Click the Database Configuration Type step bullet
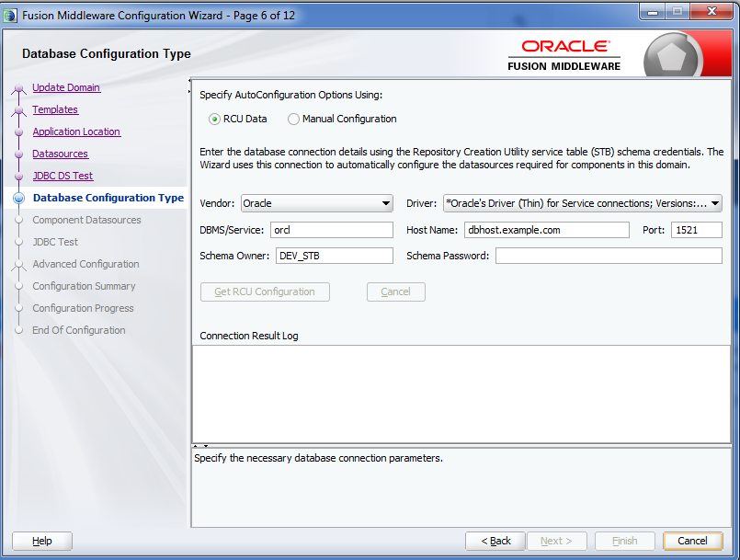This screenshot has width=740, height=560. [18, 198]
